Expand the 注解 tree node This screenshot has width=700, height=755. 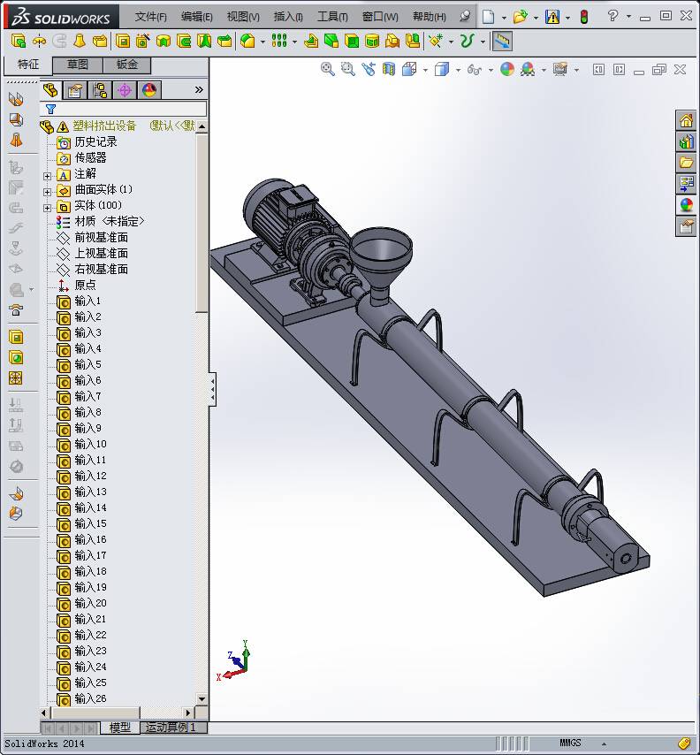47,176
